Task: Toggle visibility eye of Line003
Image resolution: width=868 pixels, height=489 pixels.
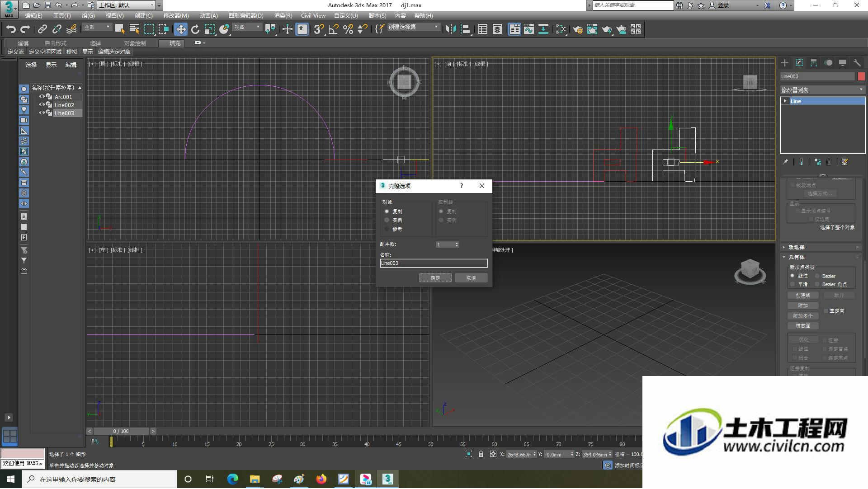Action: (42, 113)
